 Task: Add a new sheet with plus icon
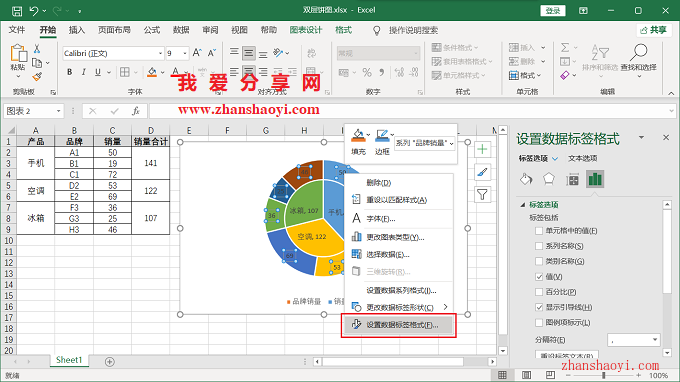(x=110, y=362)
